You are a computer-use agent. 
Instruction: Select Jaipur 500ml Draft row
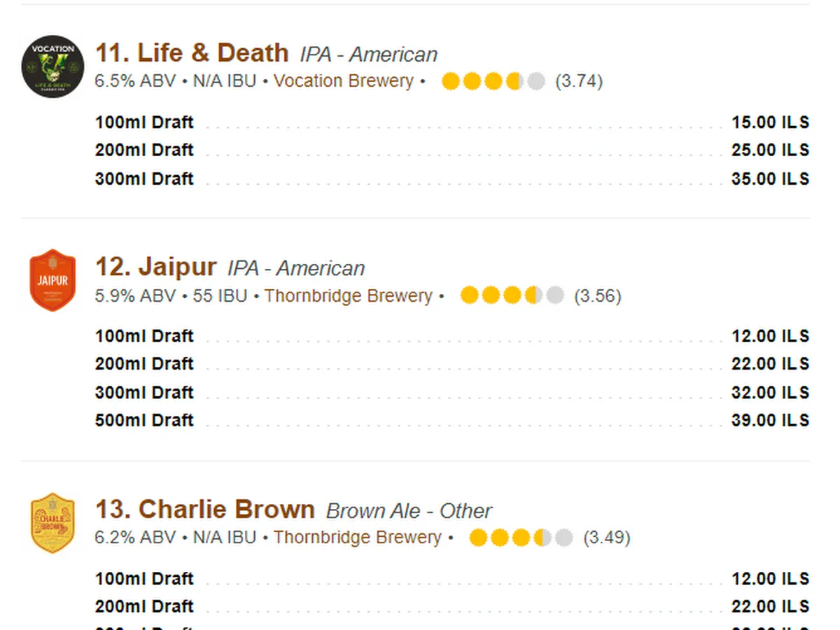[144, 421]
